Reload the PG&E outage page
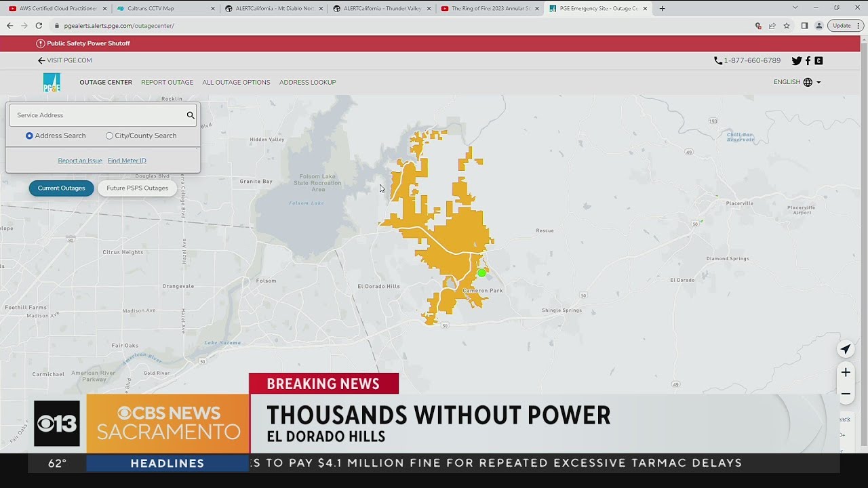 point(39,26)
